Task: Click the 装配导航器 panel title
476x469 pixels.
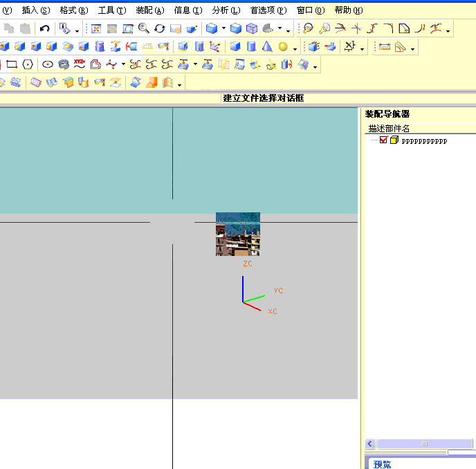Action: pyautogui.click(x=387, y=114)
